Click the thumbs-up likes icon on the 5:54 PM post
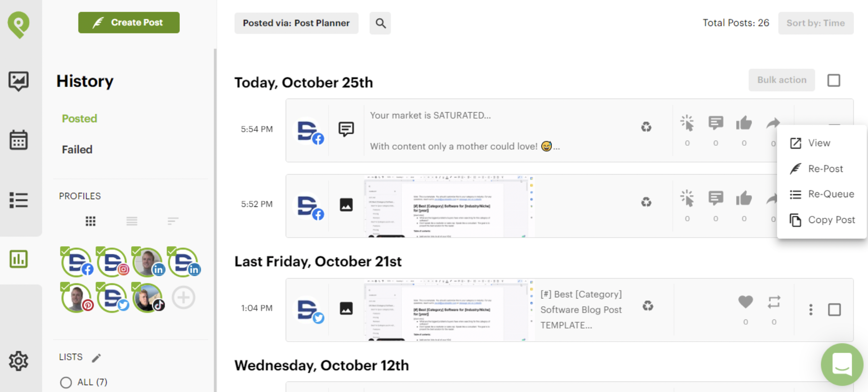 744,122
